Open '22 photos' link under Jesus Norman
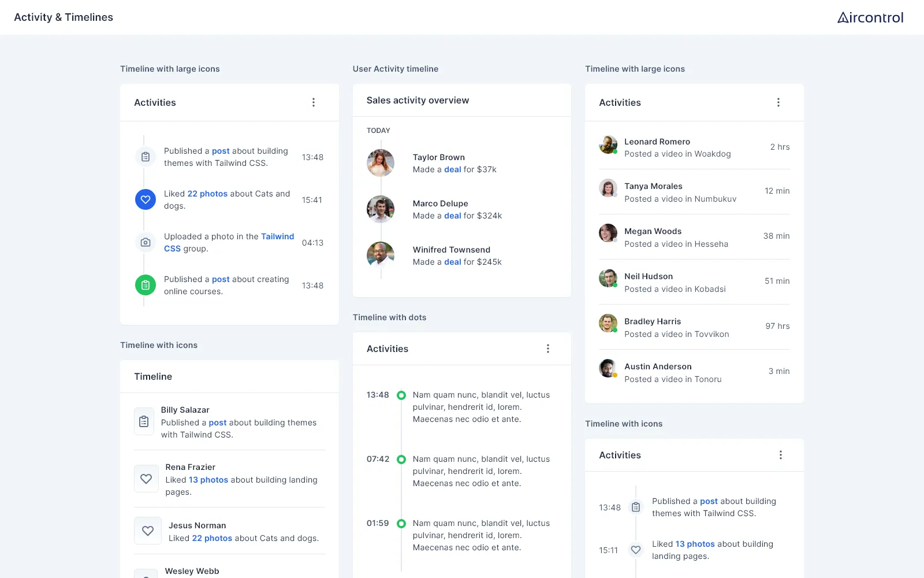The height and width of the screenshot is (578, 924). (x=212, y=538)
